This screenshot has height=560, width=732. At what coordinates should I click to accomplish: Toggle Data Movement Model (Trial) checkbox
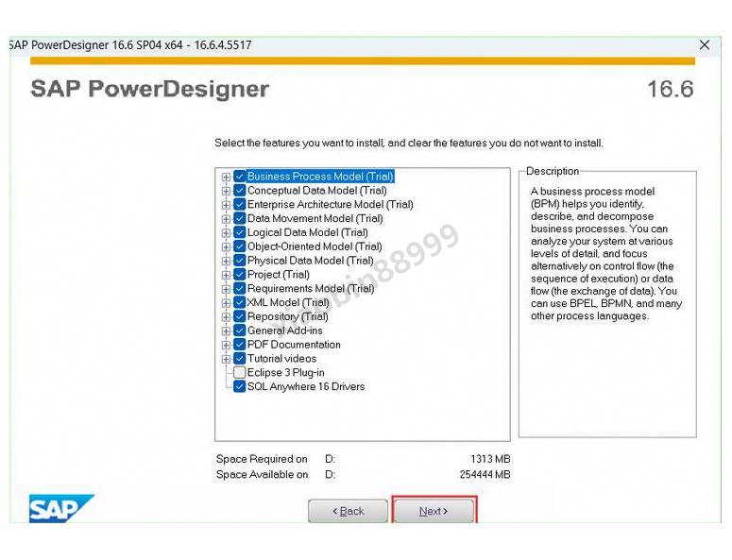240,218
